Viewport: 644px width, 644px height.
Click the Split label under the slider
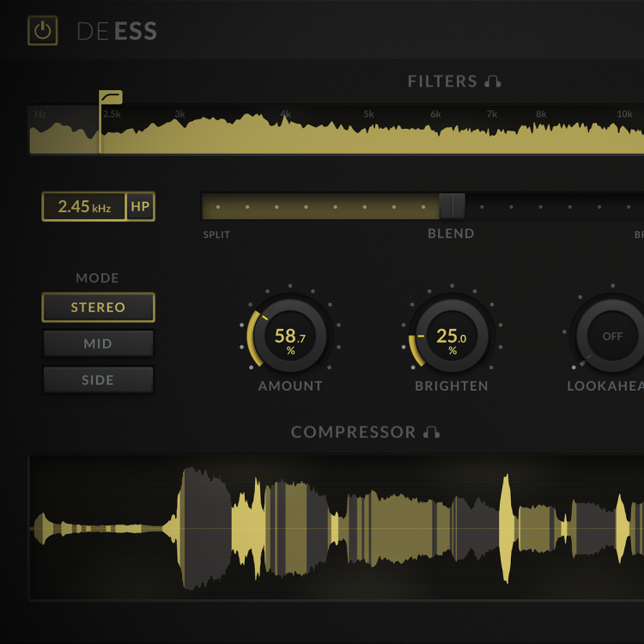pyautogui.click(x=216, y=234)
